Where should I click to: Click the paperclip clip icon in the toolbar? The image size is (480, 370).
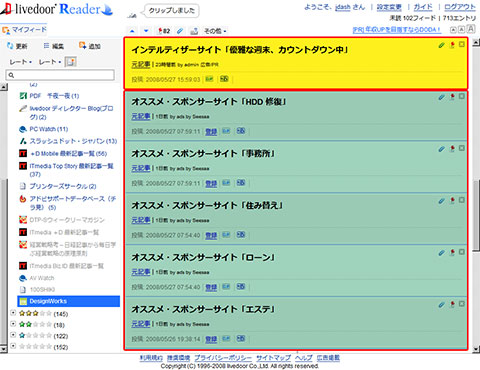[180, 31]
